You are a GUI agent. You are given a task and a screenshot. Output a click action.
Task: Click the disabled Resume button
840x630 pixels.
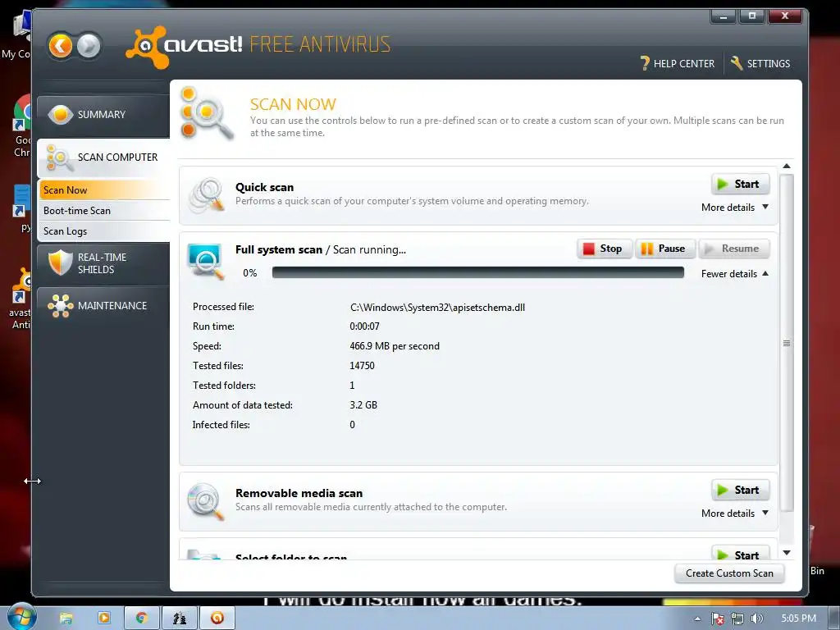pyautogui.click(x=734, y=249)
